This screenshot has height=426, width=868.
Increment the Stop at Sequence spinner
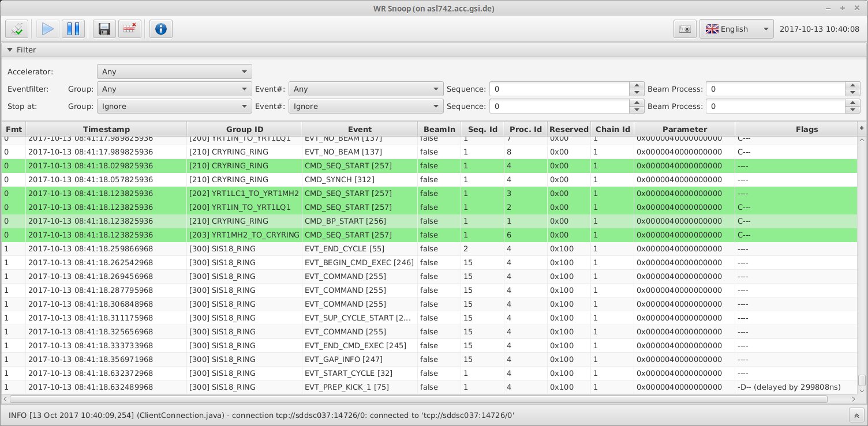point(637,103)
